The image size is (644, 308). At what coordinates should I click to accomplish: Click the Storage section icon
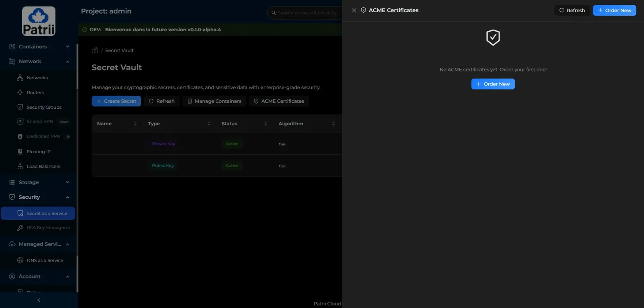12,182
